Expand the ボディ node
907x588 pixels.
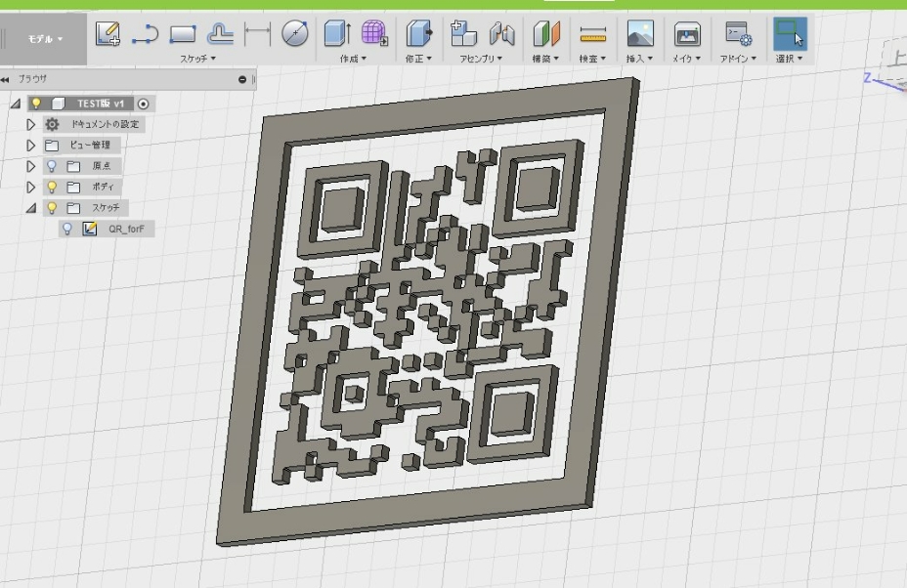30,188
